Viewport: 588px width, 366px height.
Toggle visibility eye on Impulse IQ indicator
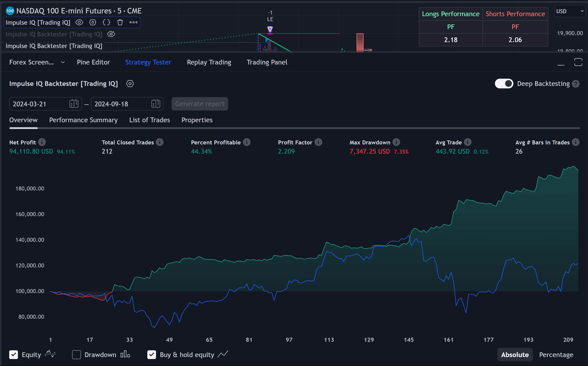pyautogui.click(x=79, y=22)
